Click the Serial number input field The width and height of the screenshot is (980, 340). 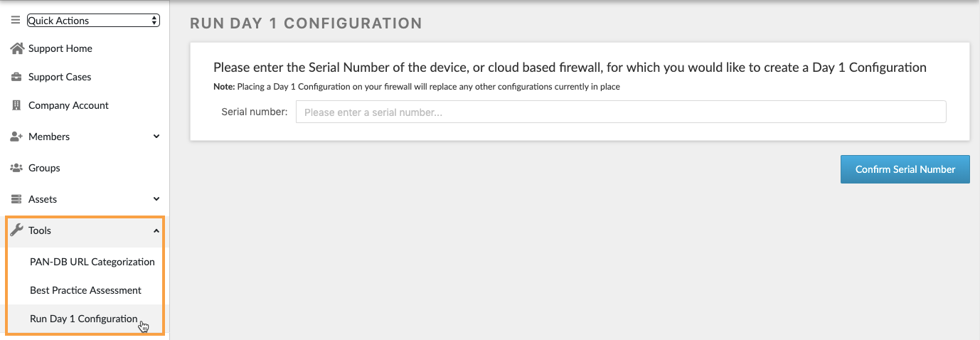tap(620, 112)
